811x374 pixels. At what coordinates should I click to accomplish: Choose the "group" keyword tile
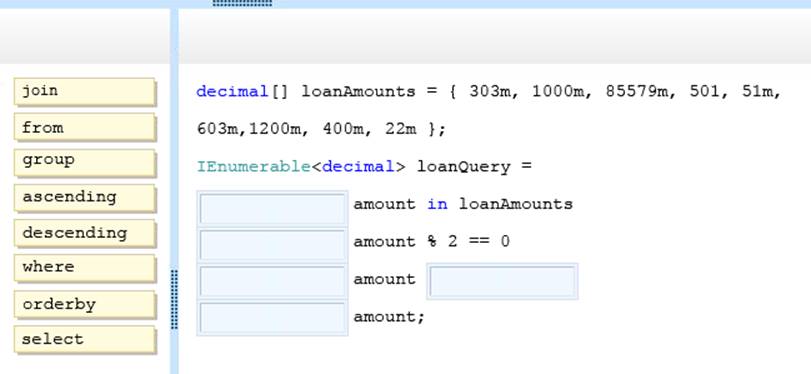click(x=85, y=162)
